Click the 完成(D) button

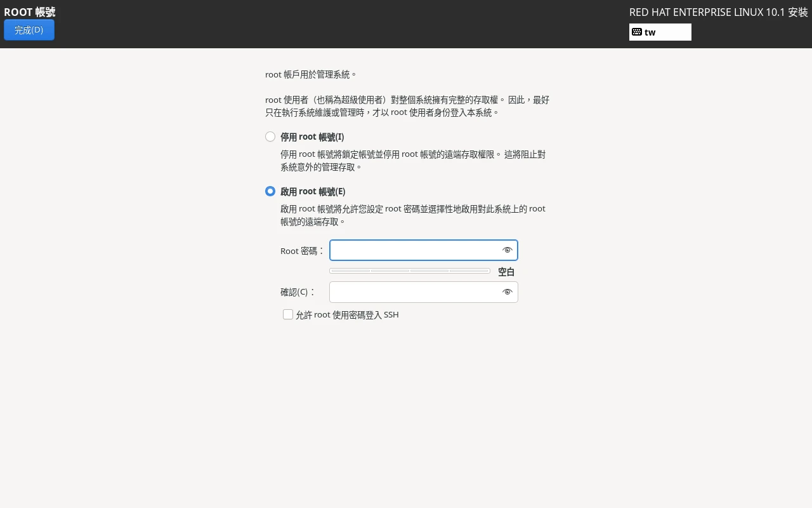pyautogui.click(x=29, y=30)
